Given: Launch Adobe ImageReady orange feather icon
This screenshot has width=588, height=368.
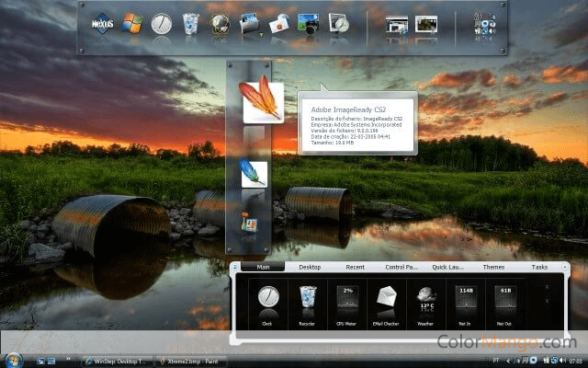Looking at the screenshot, I should tap(263, 99).
